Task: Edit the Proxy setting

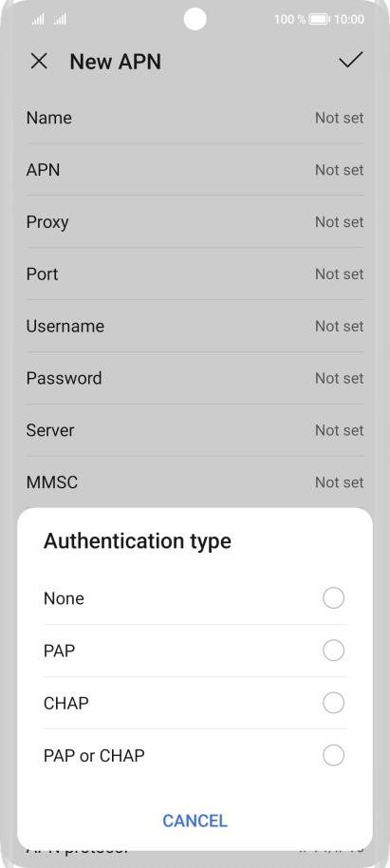Action: [x=195, y=222]
